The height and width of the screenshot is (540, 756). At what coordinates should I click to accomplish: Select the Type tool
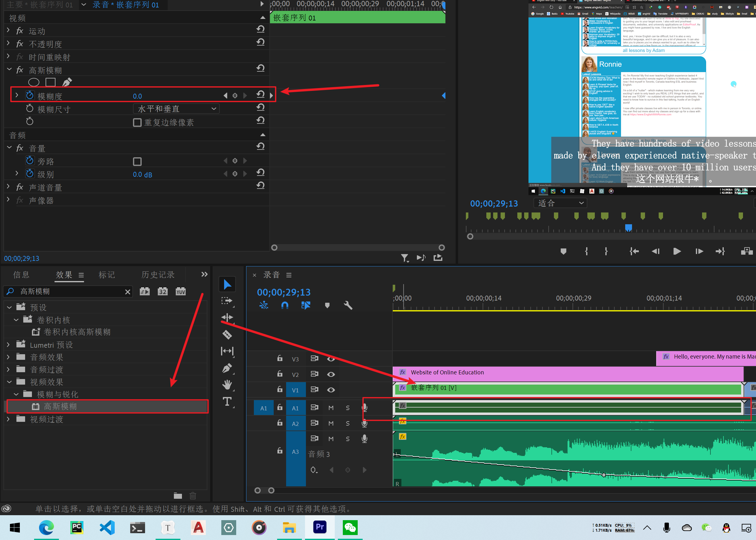(227, 402)
